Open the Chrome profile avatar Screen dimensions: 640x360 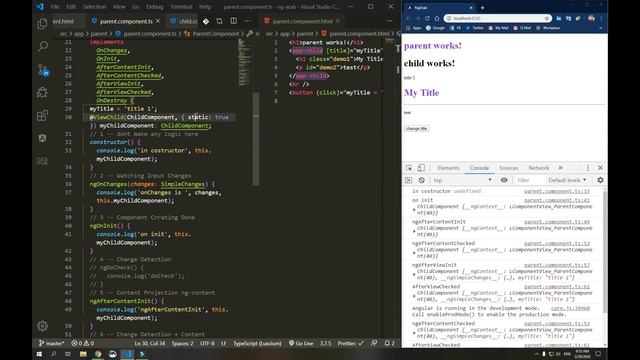pos(591,18)
